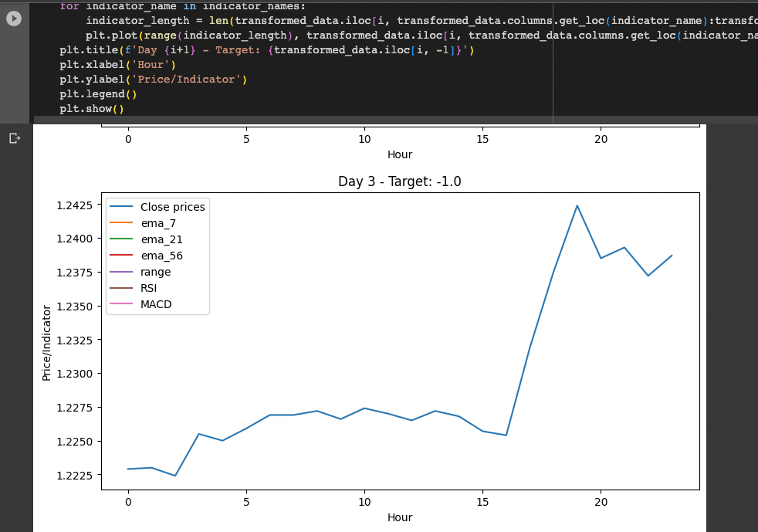Click the pink MACD legend swatch
This screenshot has height=532, width=758.
click(x=121, y=303)
